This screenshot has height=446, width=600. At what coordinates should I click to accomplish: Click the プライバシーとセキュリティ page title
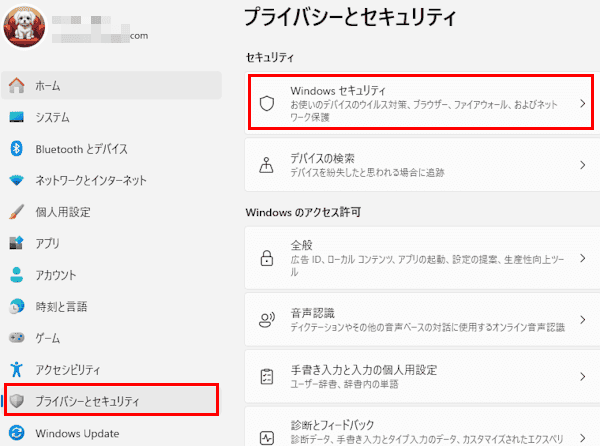tap(350, 17)
